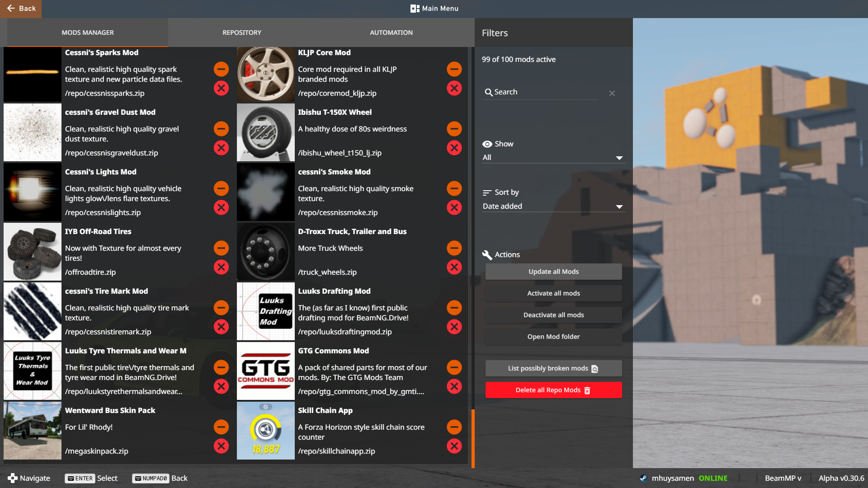This screenshot has width=868, height=488.
Task: Delete Luuks Drafting Mod
Action: click(454, 327)
